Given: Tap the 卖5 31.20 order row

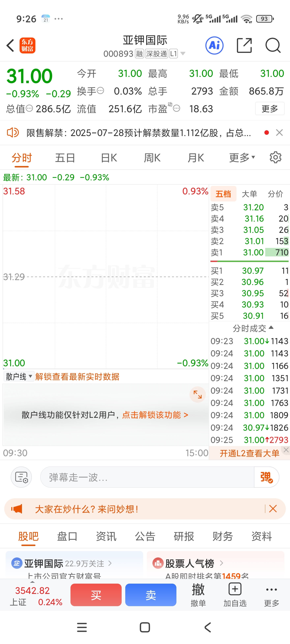Looking at the screenshot, I should pos(250,207).
